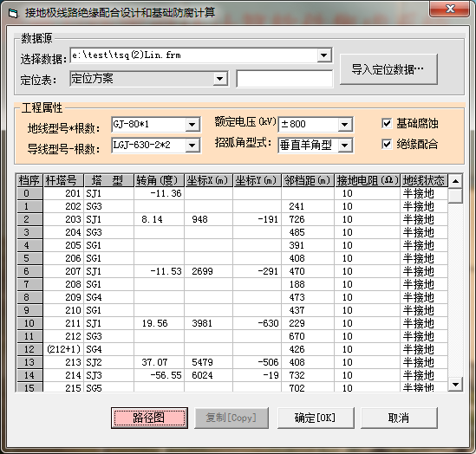Click the 确定[OK] button
The height and width of the screenshot is (454, 476).
(316, 418)
